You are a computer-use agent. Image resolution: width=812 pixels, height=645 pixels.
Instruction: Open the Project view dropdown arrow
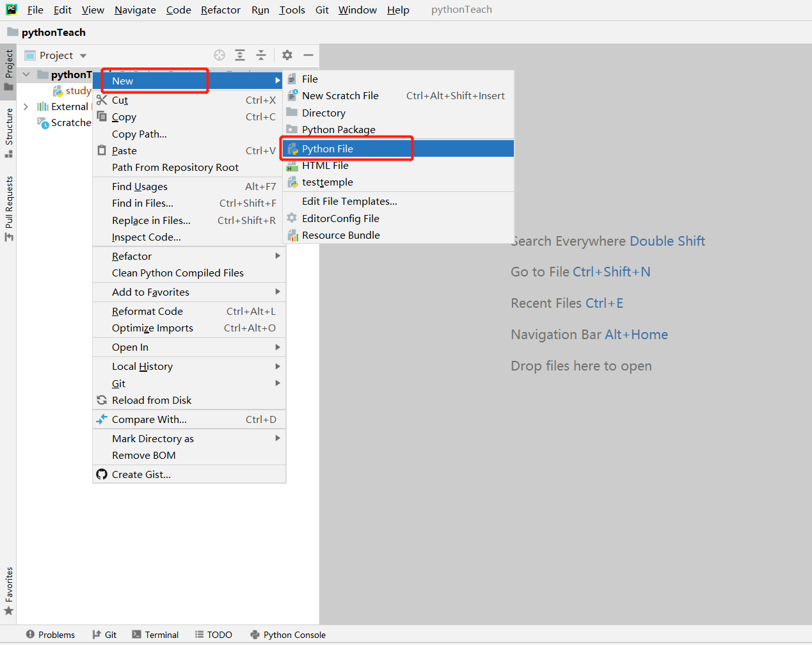coord(83,56)
